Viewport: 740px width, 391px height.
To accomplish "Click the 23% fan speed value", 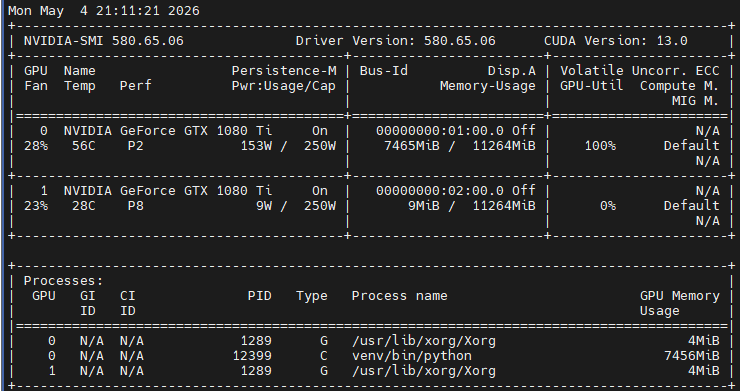I will (36, 206).
